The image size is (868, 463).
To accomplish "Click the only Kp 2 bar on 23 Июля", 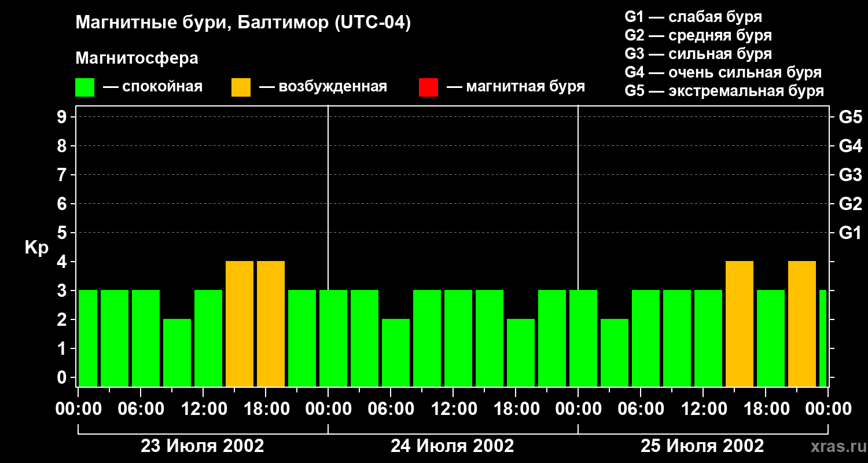I will click(177, 352).
